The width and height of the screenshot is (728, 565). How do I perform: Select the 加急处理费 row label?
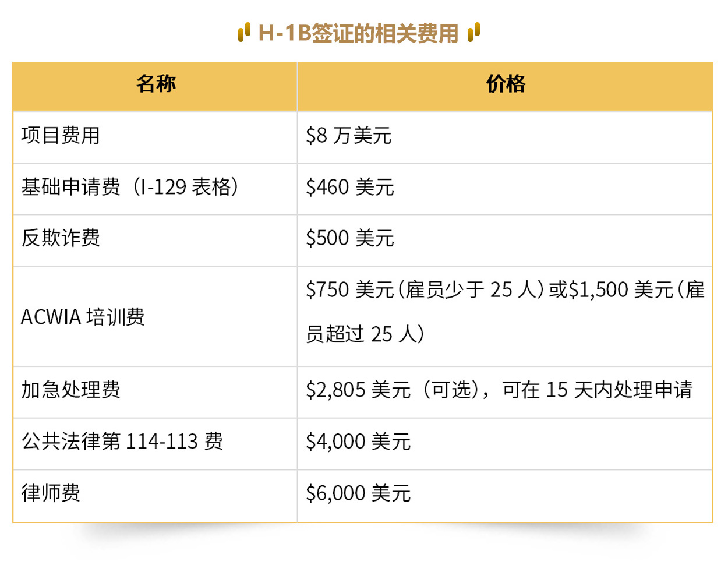pos(70,390)
